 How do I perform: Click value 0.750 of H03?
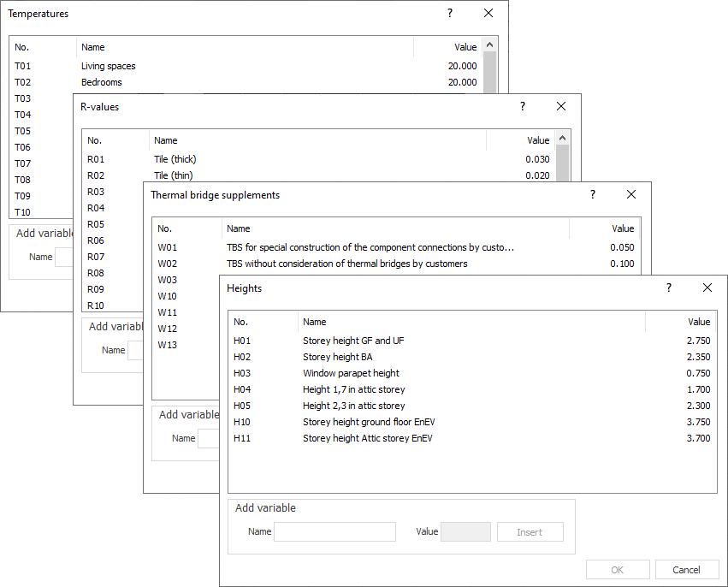tap(698, 373)
